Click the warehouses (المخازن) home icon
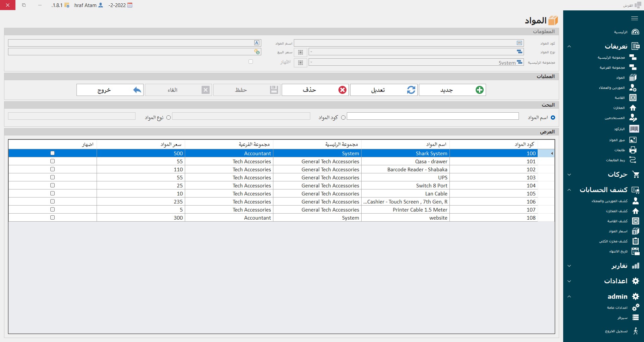 click(633, 108)
